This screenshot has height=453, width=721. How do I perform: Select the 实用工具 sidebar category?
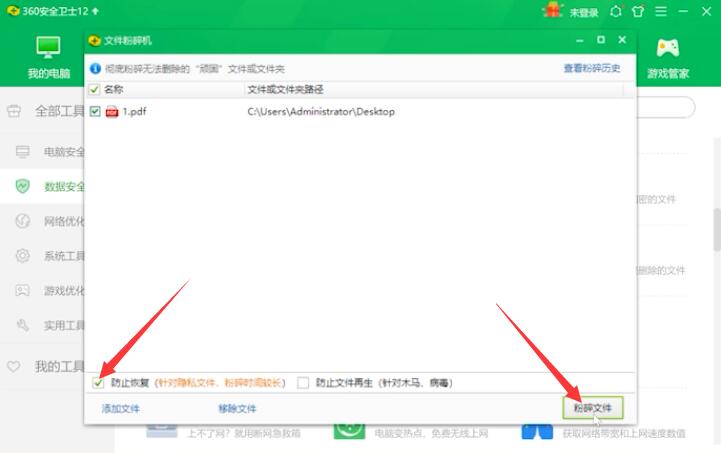(x=42, y=326)
